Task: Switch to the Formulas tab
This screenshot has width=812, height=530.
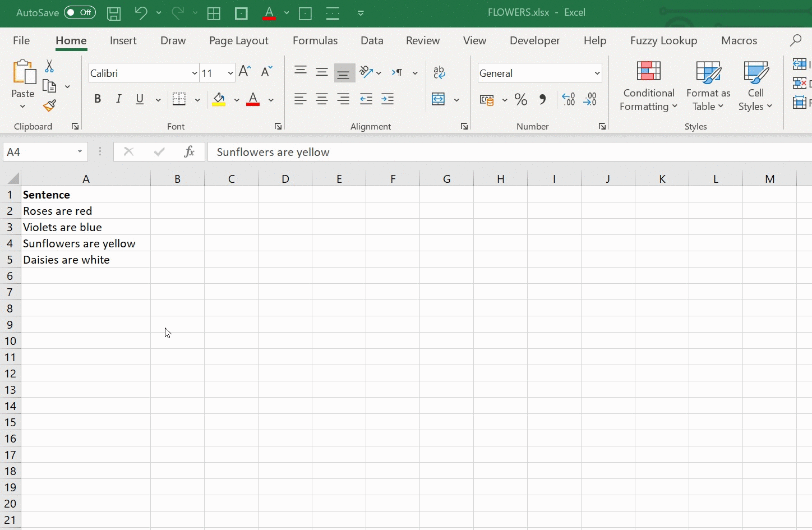Action: coord(315,40)
